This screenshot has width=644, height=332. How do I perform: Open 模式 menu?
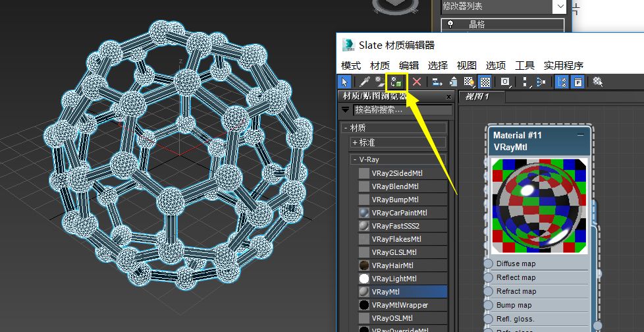click(x=351, y=65)
